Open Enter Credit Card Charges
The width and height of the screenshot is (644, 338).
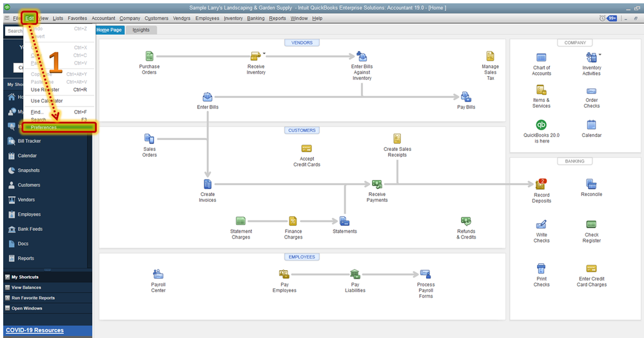tap(591, 269)
